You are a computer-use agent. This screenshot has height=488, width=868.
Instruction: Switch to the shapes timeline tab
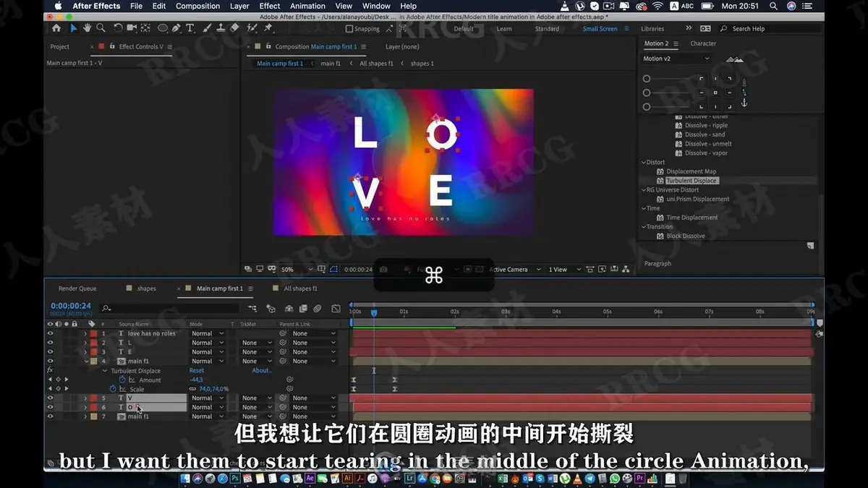tap(147, 288)
